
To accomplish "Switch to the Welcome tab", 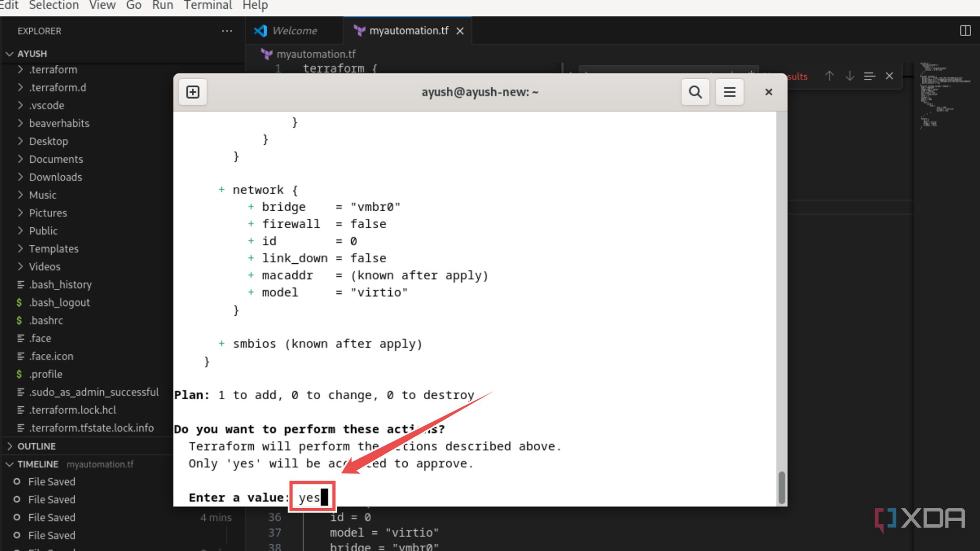I will [294, 31].
